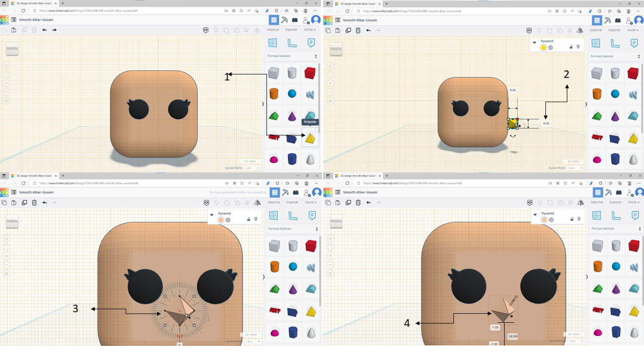Image resolution: width=644 pixels, height=362 pixels.
Task: Click Zoom out on the top-right window
Action: pos(330,92)
